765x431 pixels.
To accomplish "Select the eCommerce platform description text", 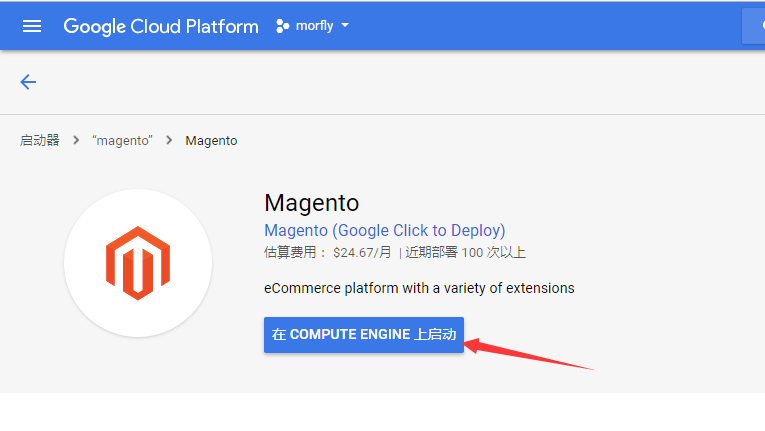I will coord(419,288).
